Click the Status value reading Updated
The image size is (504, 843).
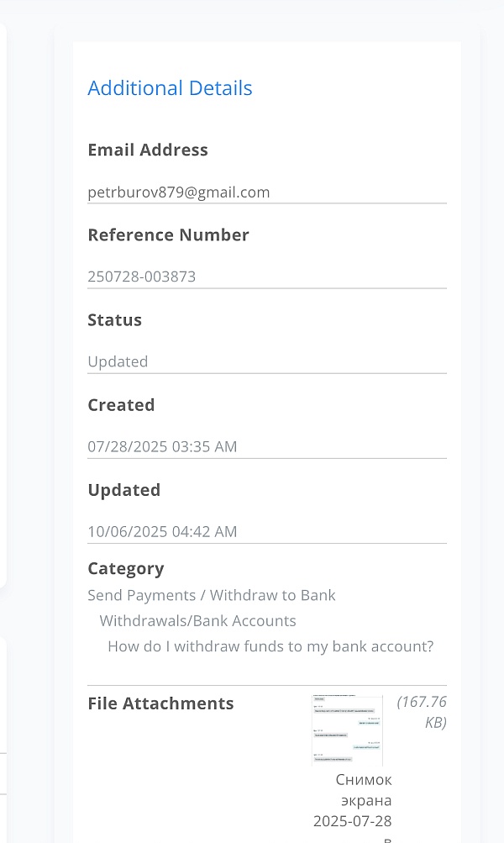[x=118, y=361]
